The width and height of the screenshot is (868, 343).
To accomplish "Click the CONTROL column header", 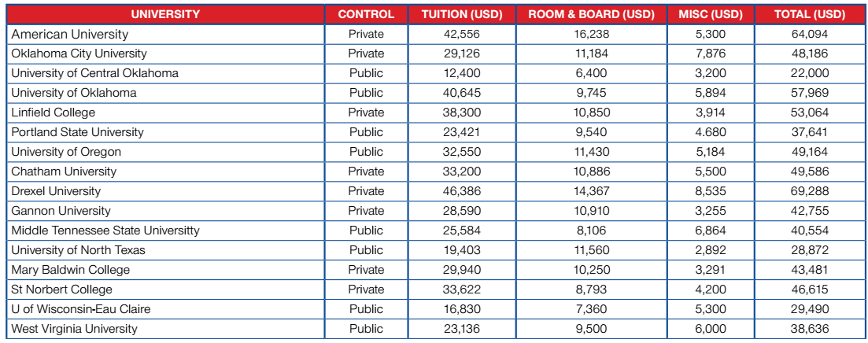I will point(367,14).
